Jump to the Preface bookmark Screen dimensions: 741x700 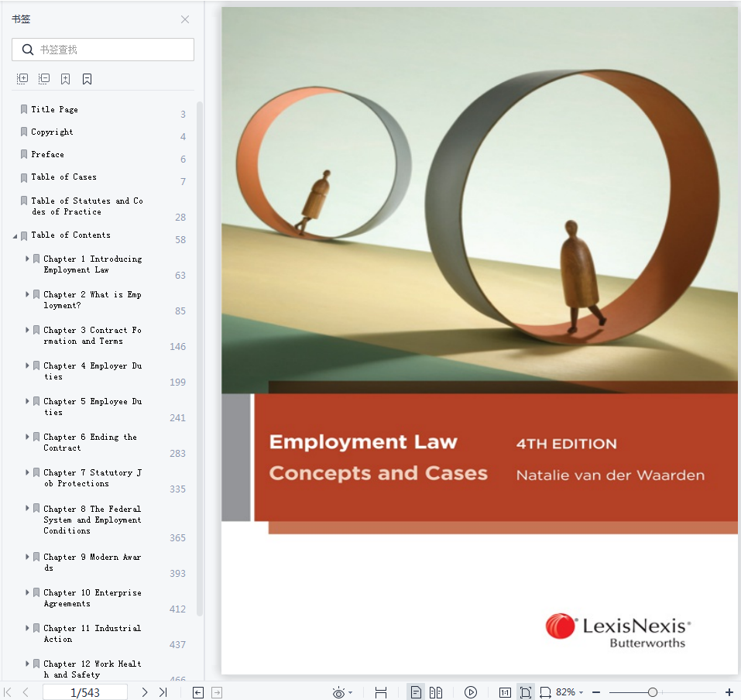[x=47, y=154]
